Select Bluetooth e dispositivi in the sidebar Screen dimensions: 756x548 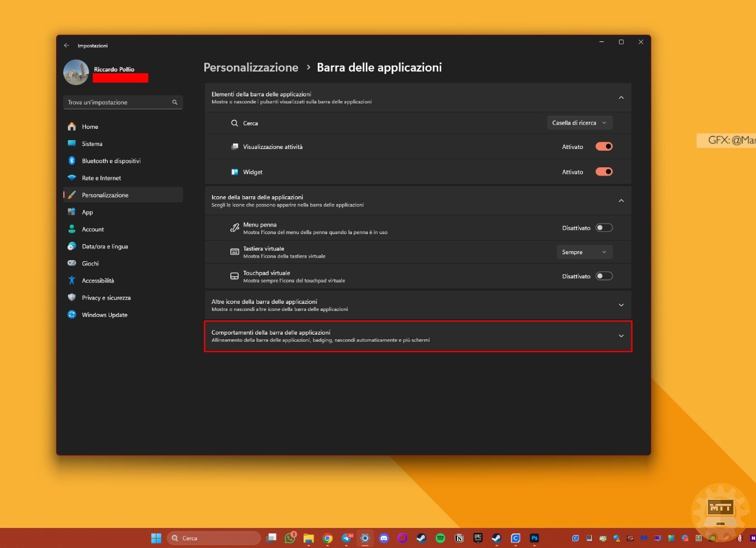[x=112, y=160]
